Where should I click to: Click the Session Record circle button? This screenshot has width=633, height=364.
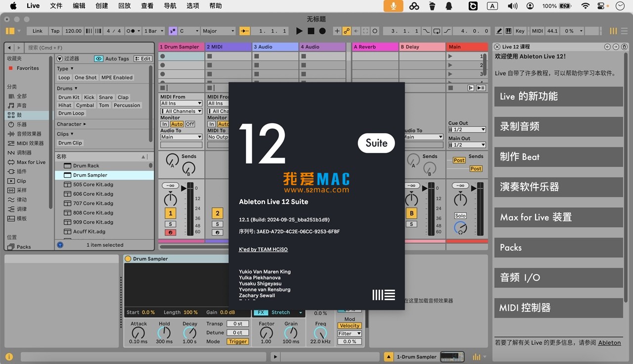pos(375,31)
